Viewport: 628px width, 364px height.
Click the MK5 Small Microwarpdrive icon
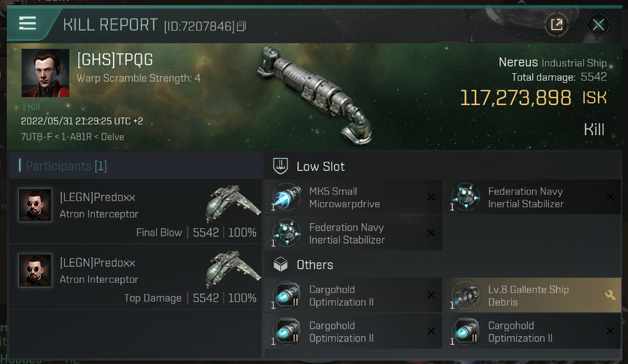(287, 198)
